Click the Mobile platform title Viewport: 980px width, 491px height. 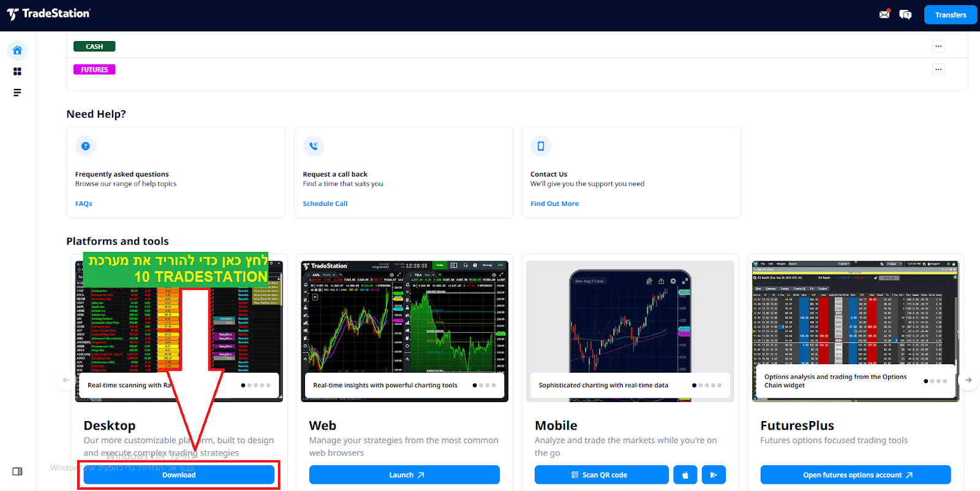556,425
